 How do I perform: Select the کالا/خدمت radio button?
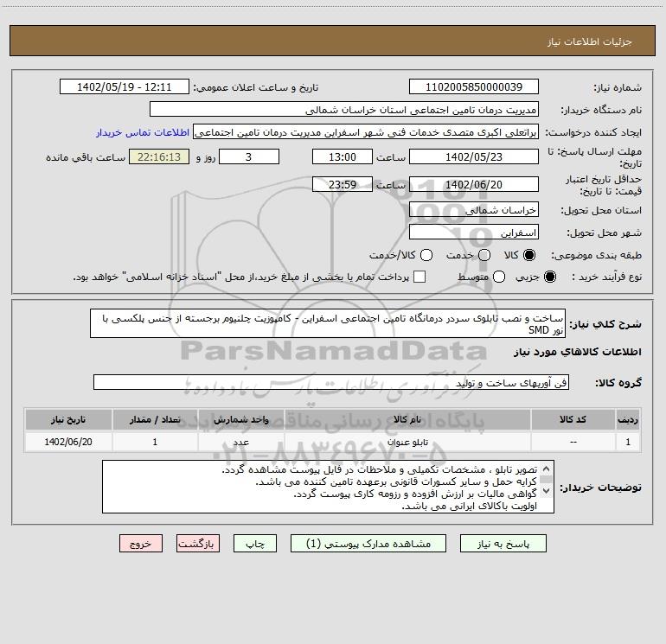[x=426, y=255]
